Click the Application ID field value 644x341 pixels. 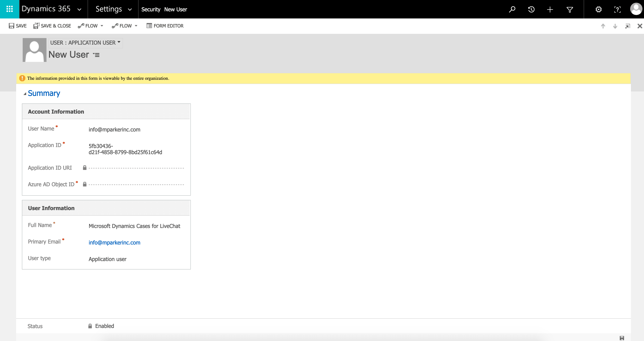coord(125,149)
